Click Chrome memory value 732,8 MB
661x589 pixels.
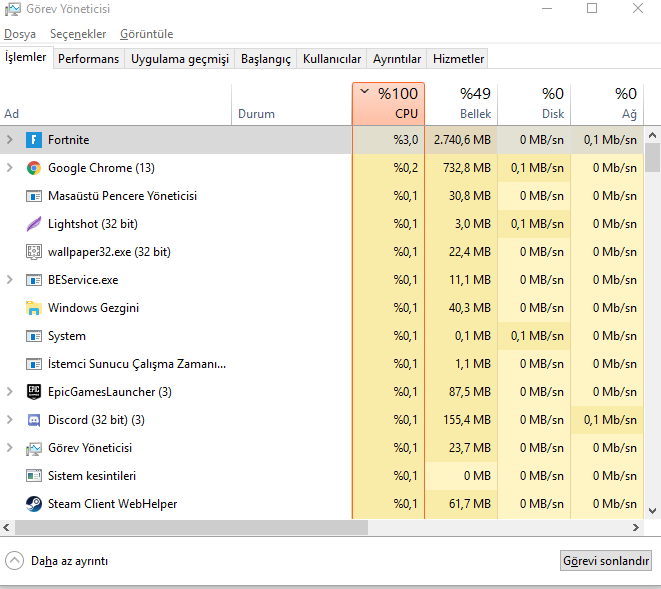(467, 168)
